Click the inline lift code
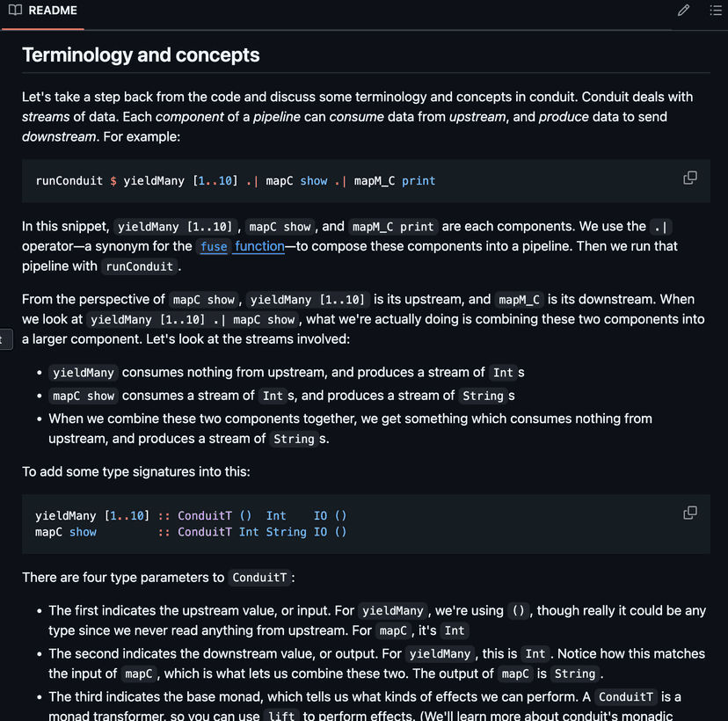Image resolution: width=728 pixels, height=721 pixels. click(282, 716)
